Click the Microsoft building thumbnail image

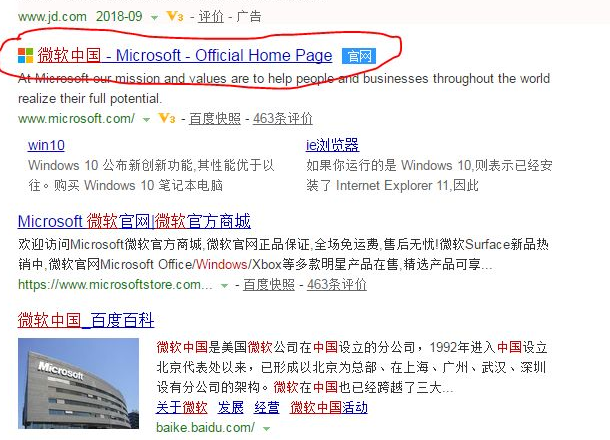click(x=78, y=384)
